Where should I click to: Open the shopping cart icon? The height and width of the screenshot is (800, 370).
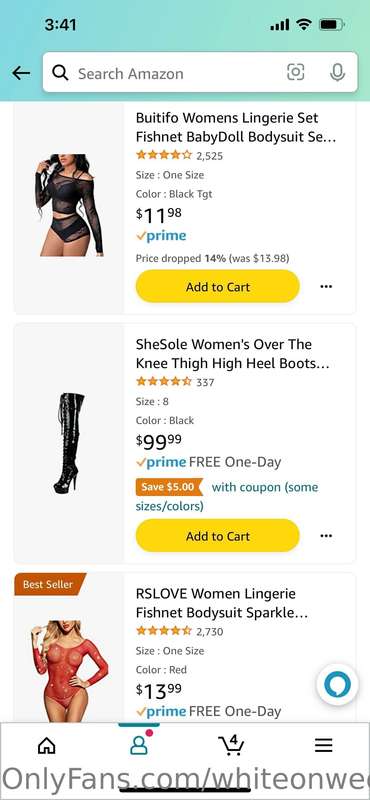(231, 745)
